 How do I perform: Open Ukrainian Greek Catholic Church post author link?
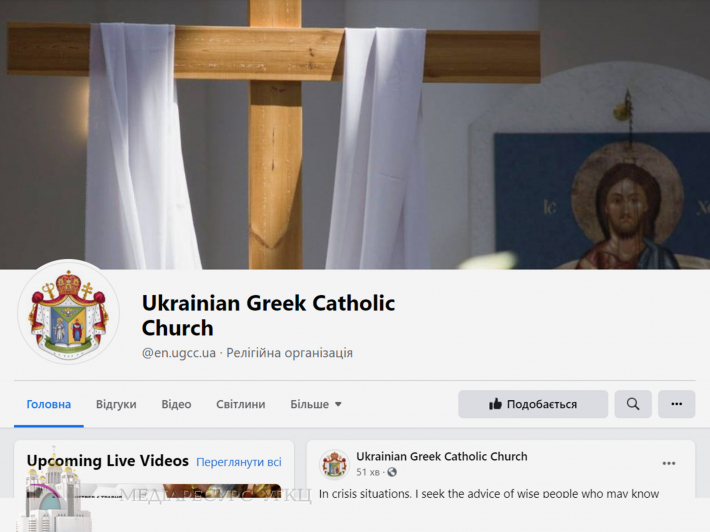(441, 456)
